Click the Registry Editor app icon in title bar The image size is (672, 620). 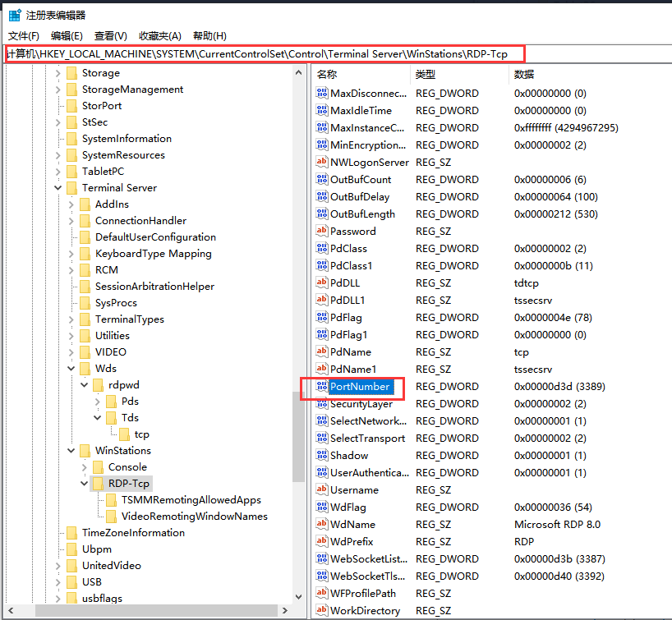tap(15, 16)
